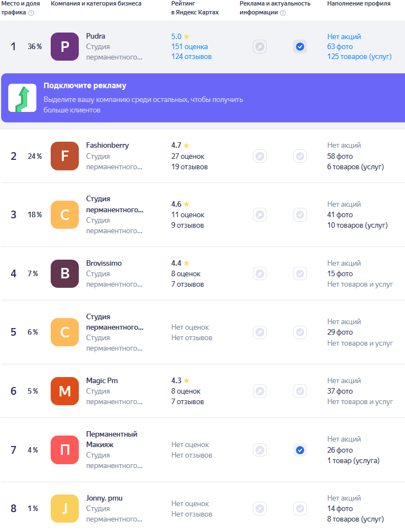Click the 'Перманентный Макияж' company name

tap(112, 439)
